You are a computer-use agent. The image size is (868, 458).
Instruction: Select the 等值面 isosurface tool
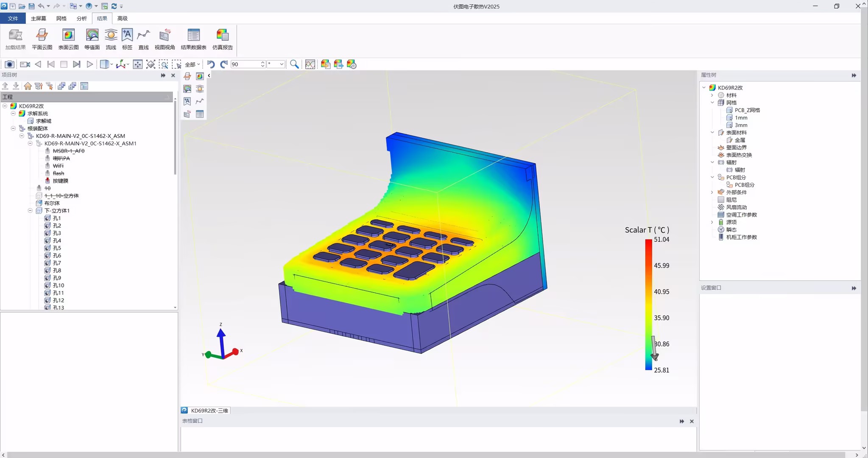92,39
